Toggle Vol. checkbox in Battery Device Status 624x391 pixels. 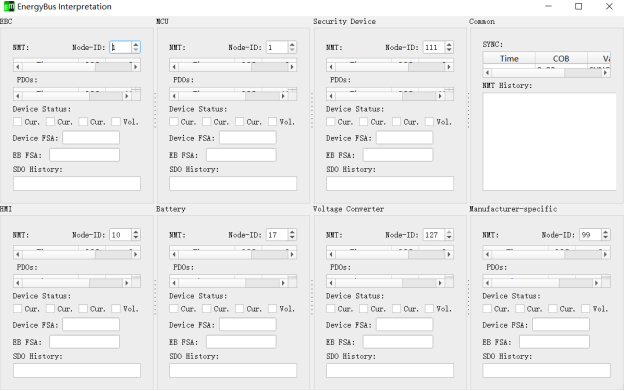tap(272, 309)
